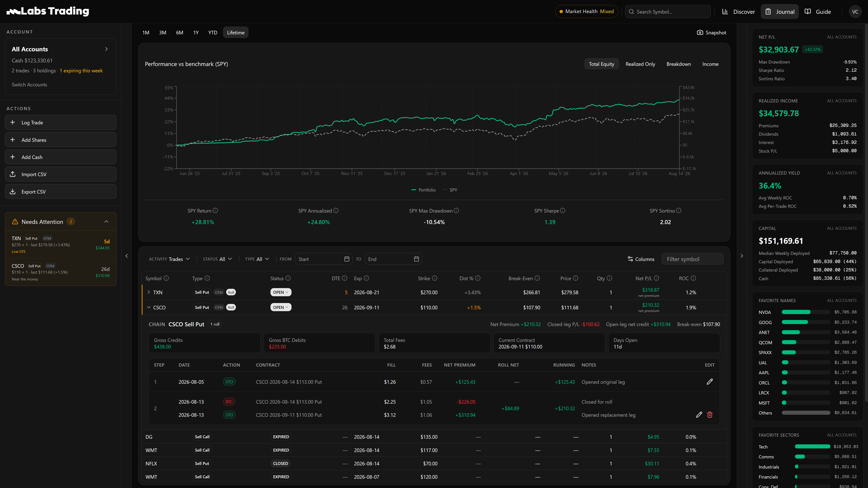
Task: Click the info icon next to Break-Even column
Action: (x=537, y=278)
